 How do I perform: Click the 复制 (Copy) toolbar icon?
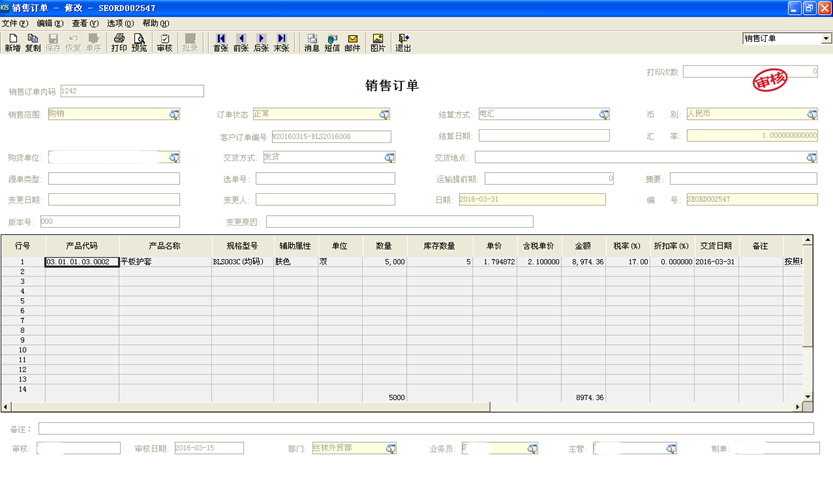click(33, 42)
